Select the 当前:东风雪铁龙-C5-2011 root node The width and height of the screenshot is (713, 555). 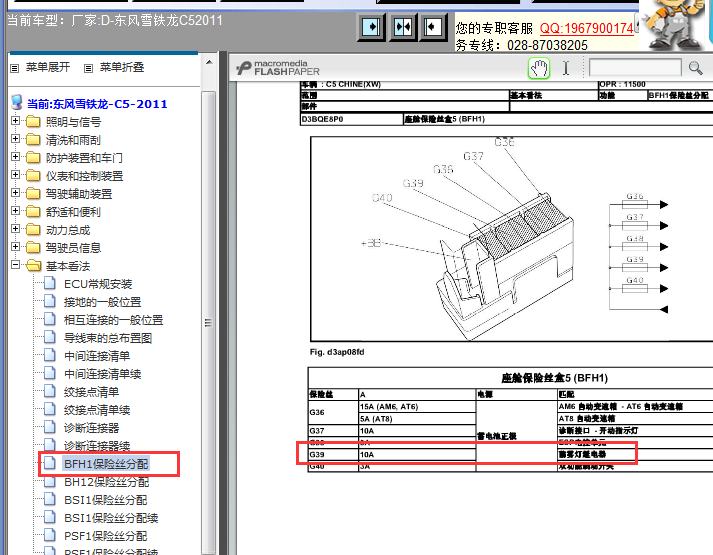[x=97, y=104]
